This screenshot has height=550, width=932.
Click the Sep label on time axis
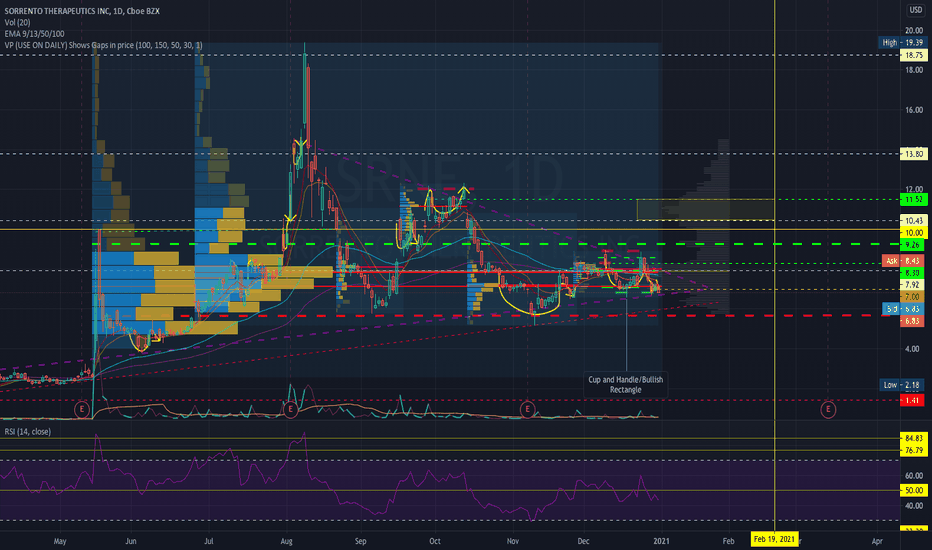tap(360, 541)
